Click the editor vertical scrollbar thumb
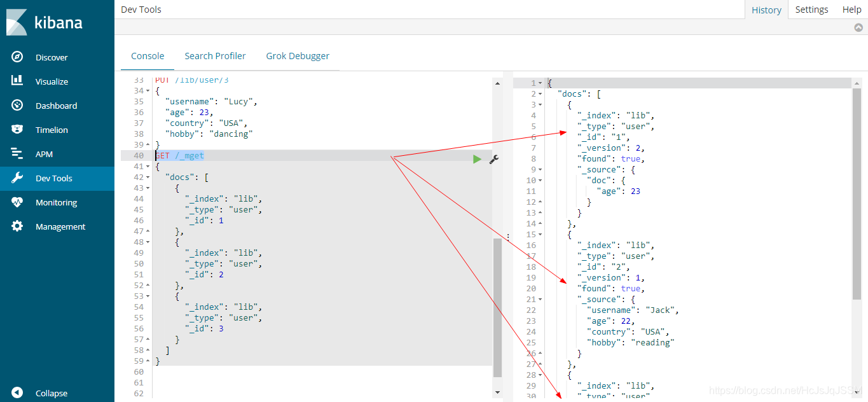The width and height of the screenshot is (868, 402). pos(497,308)
